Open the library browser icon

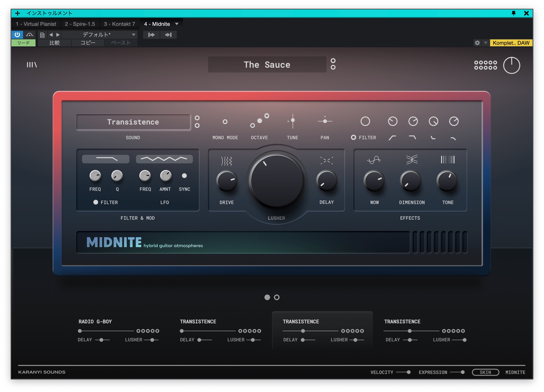coord(32,65)
